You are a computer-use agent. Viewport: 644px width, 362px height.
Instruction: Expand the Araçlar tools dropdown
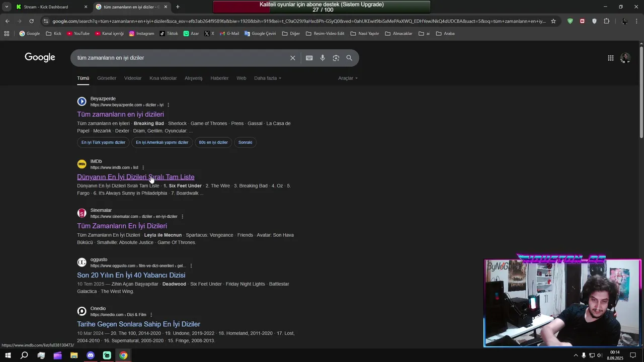pyautogui.click(x=348, y=78)
